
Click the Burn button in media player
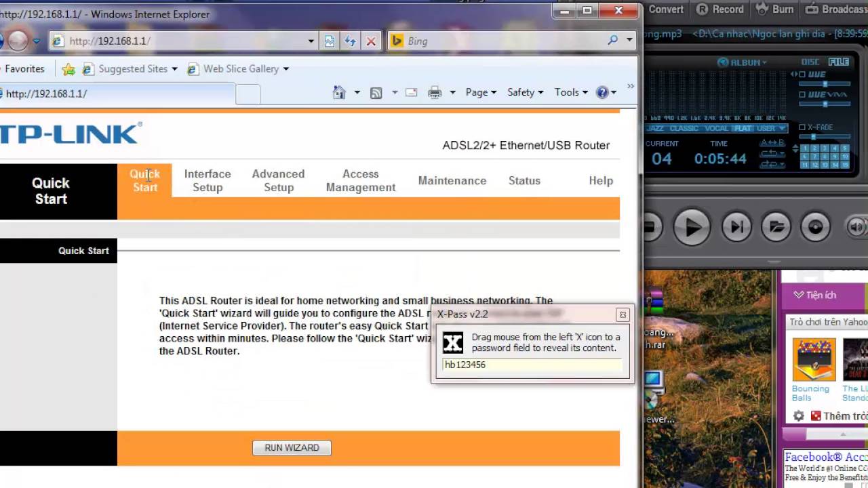pos(775,9)
